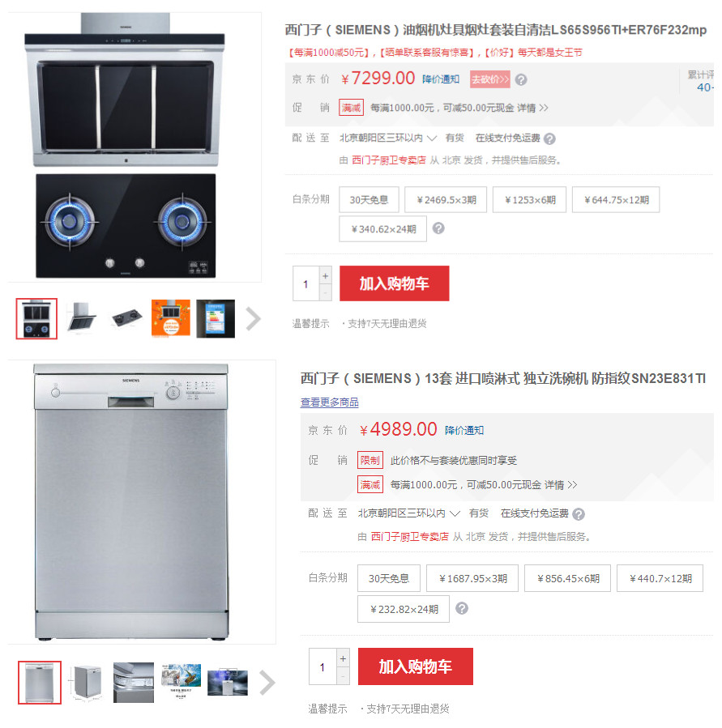Click help icon next to 去砍价 button
This screenshot has height=728, width=722.
(521, 80)
